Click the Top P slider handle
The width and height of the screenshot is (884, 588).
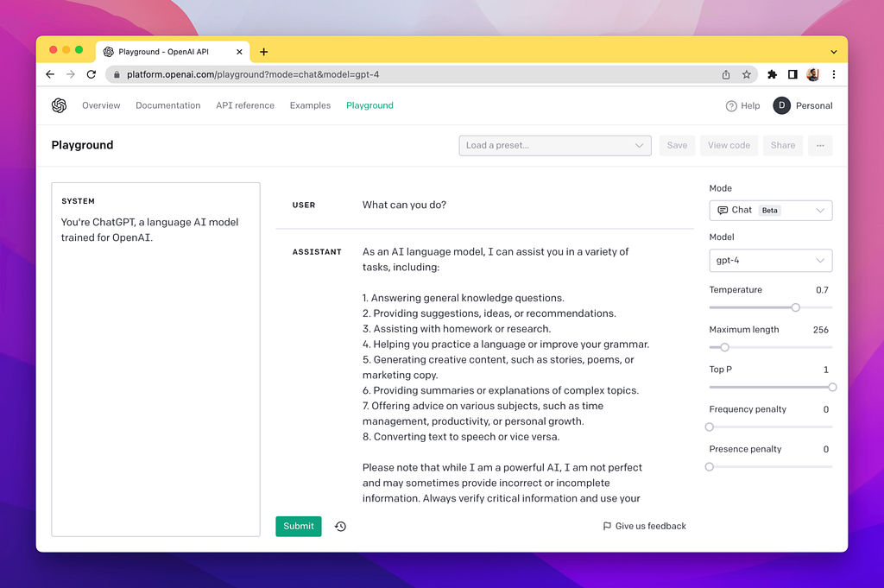(x=833, y=388)
